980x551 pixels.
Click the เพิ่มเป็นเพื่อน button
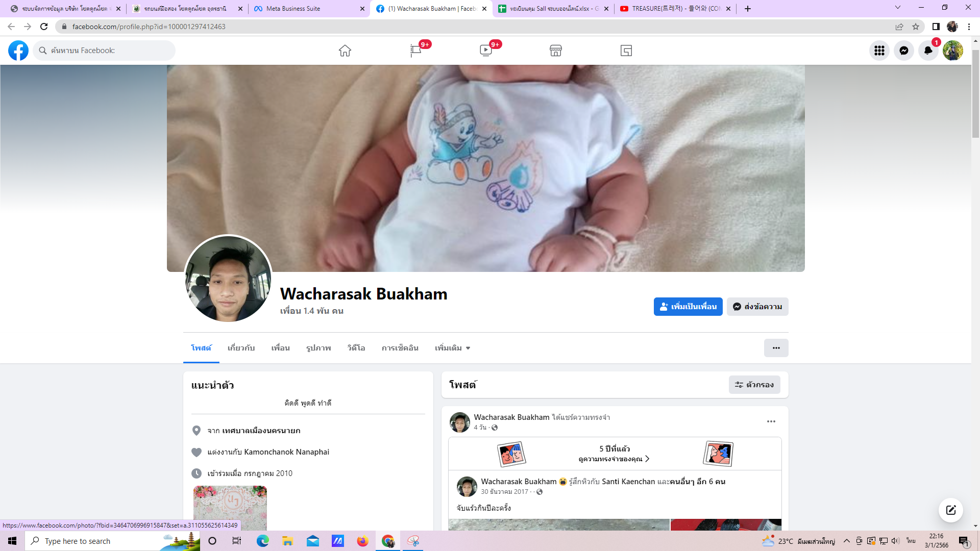[x=688, y=307]
